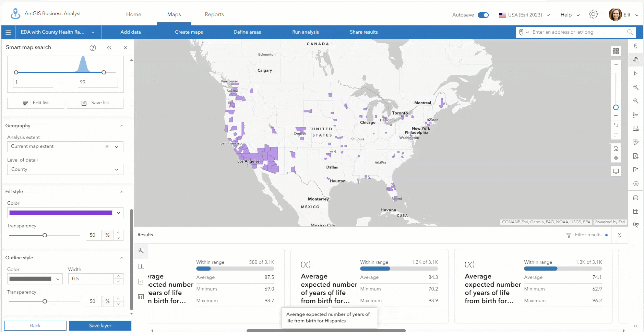Switch results to table view
This screenshot has width=644, height=332.
(x=141, y=297)
